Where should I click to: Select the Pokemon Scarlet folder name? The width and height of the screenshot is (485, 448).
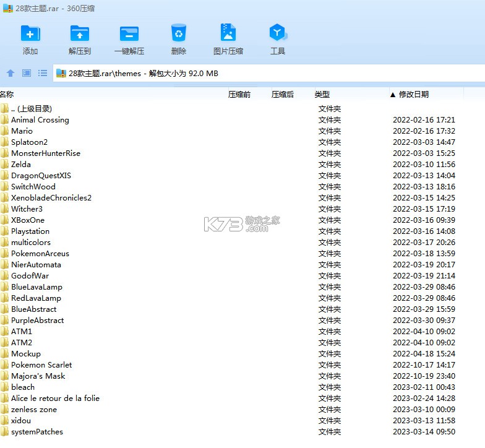tap(41, 365)
